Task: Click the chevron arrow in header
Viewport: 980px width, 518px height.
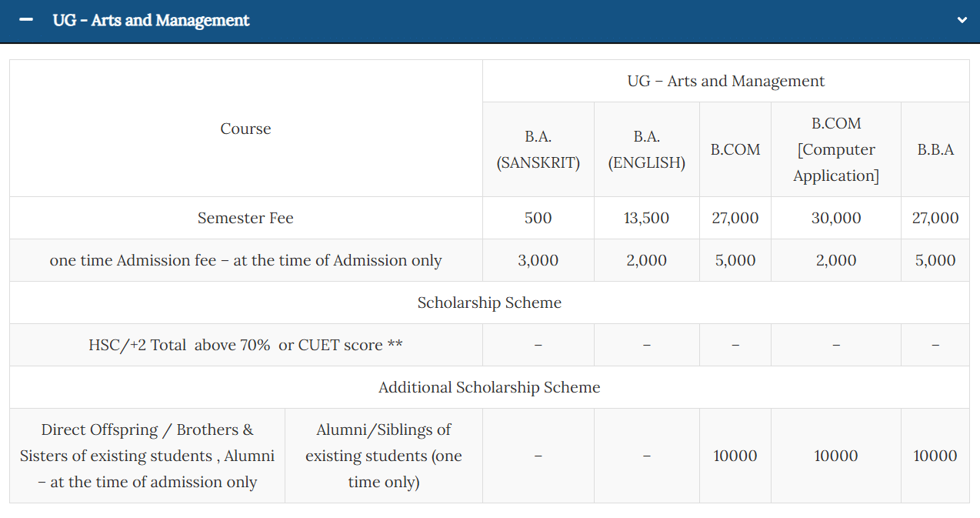Action: tap(962, 20)
